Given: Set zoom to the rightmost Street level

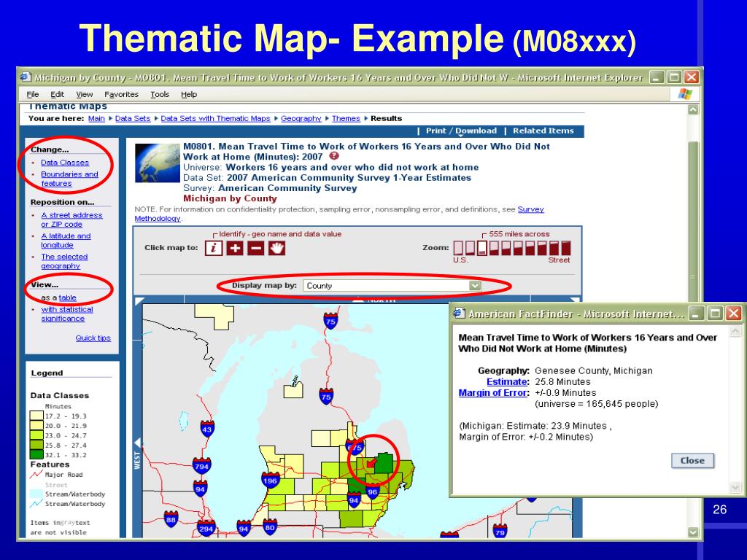Looking at the screenshot, I should coord(566,248).
